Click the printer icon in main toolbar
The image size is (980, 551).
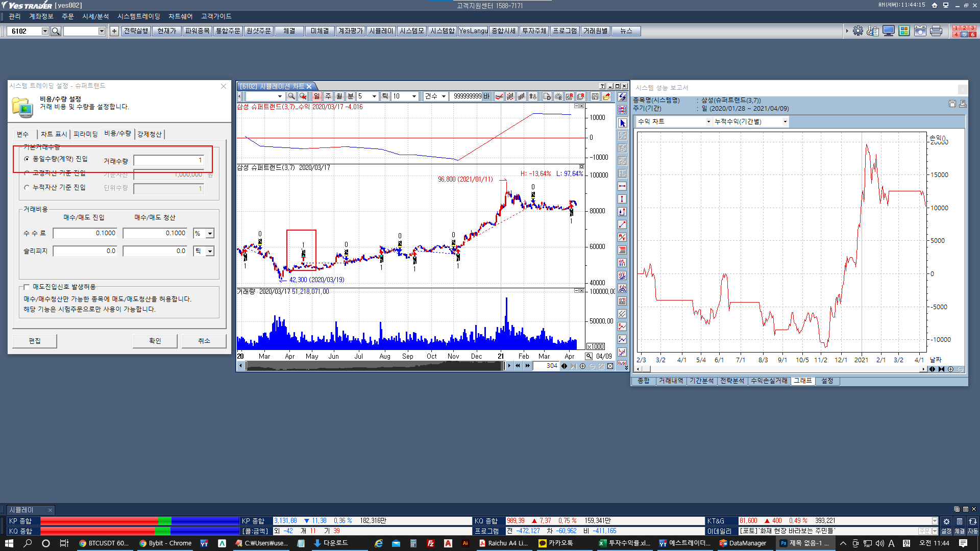(936, 31)
